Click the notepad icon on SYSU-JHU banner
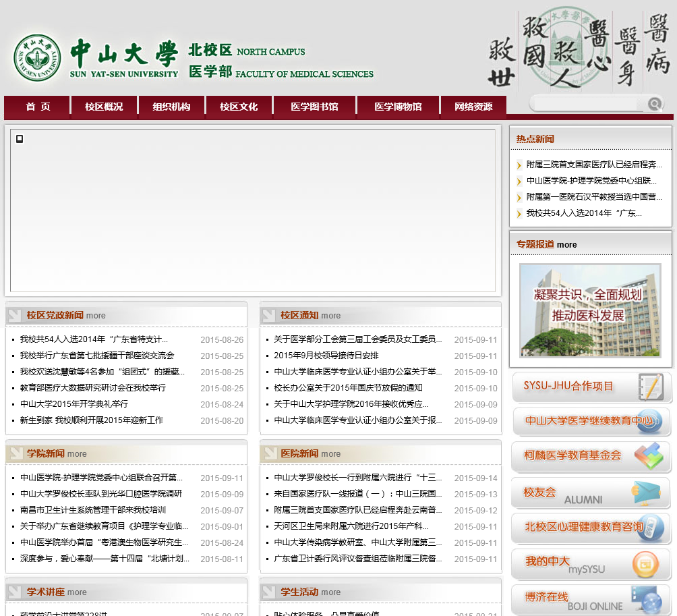This screenshot has height=616, width=677. 651,387
